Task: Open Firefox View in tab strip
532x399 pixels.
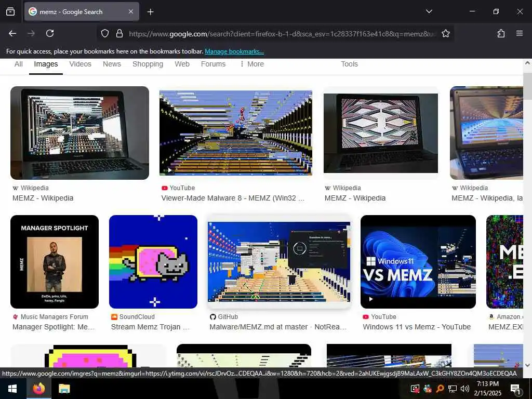Action: click(x=10, y=11)
